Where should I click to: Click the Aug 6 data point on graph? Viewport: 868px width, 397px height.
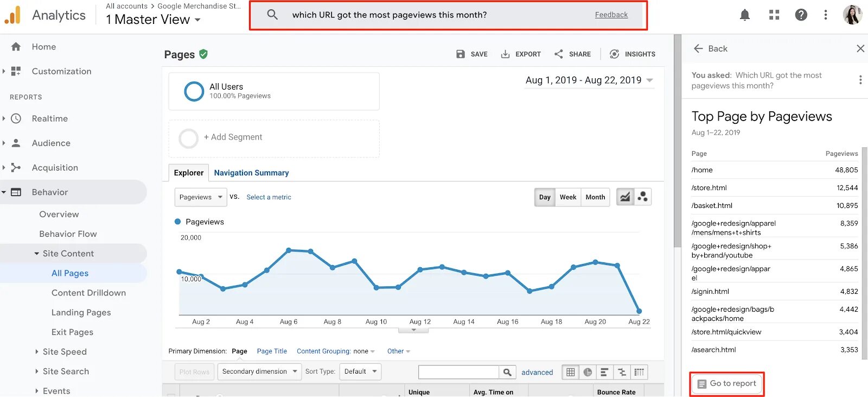[x=289, y=250]
